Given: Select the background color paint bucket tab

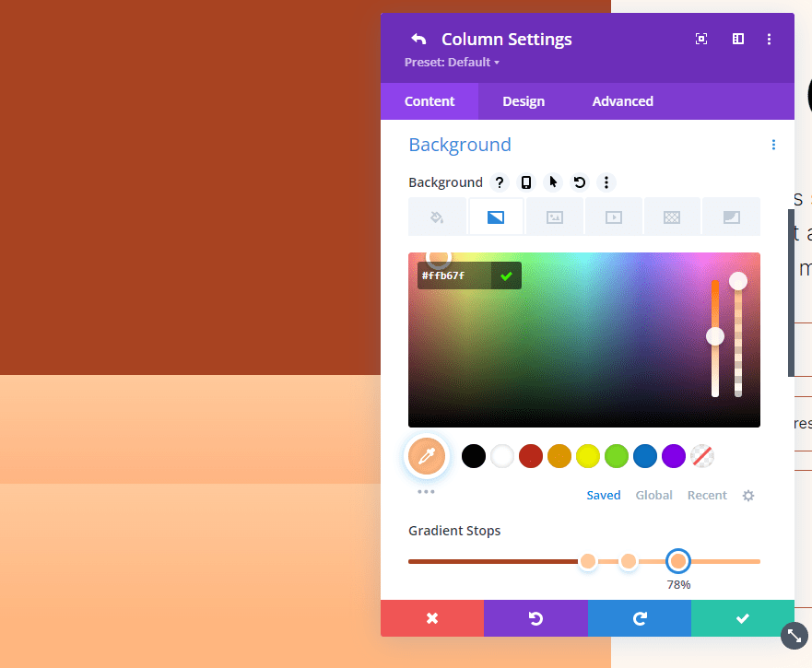Looking at the screenshot, I should point(437,217).
